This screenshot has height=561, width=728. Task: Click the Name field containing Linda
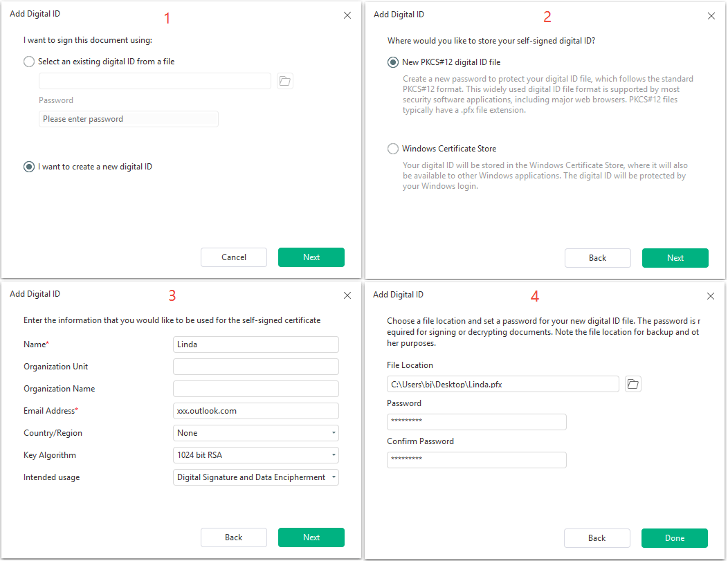255,344
